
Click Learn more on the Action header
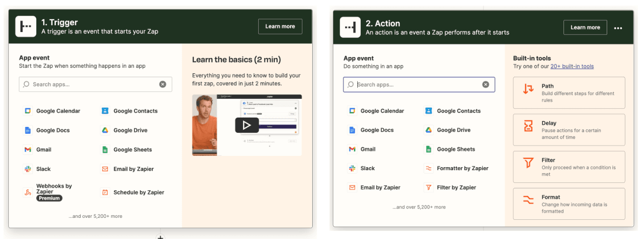[x=585, y=28]
